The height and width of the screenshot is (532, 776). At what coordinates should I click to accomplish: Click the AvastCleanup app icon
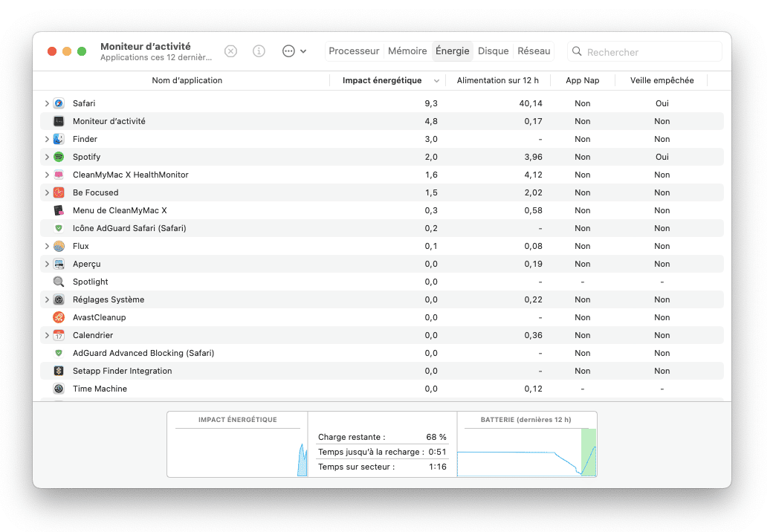click(x=59, y=317)
